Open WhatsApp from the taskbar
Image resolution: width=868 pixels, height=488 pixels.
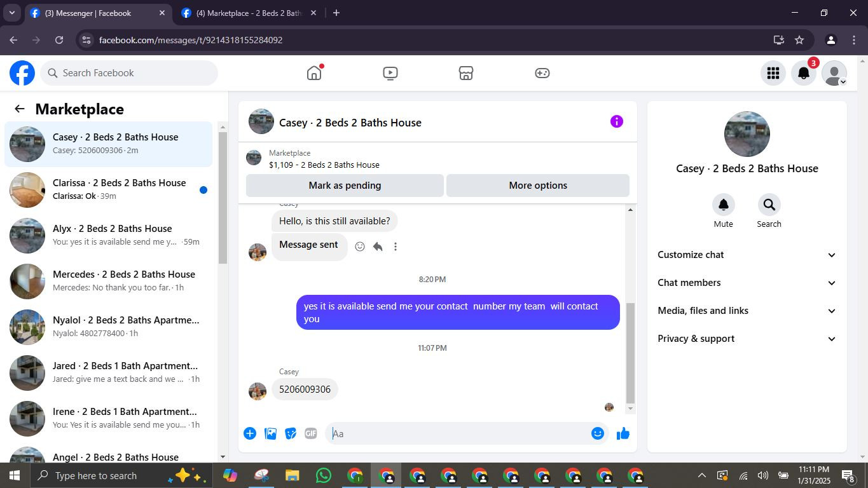[324, 475]
